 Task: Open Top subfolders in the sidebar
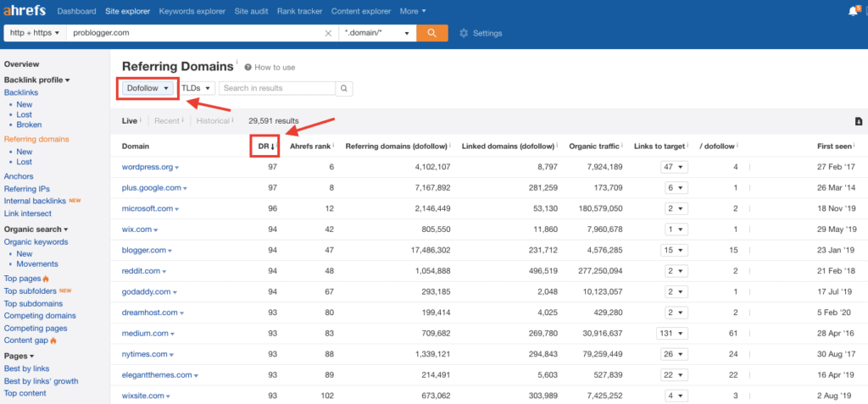(31, 291)
